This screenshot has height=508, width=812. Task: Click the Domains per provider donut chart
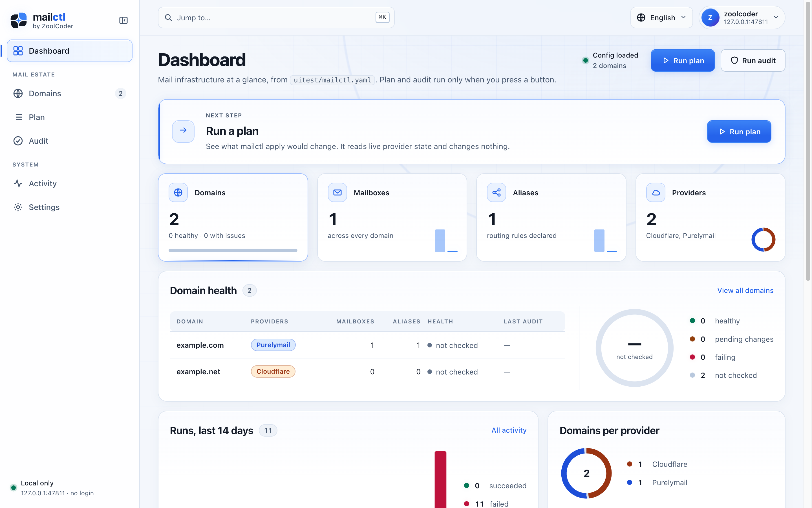coord(586,473)
